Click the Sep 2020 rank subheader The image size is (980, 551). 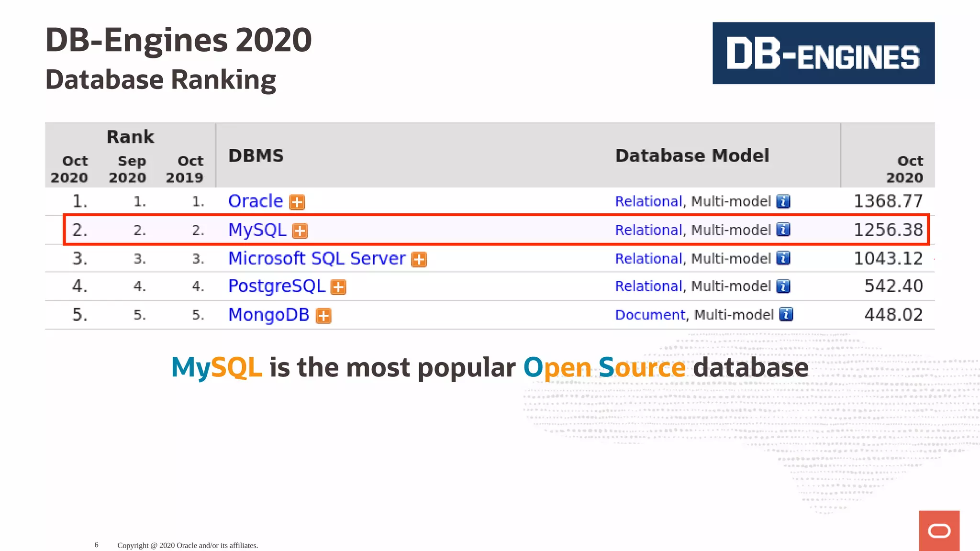[x=127, y=169]
